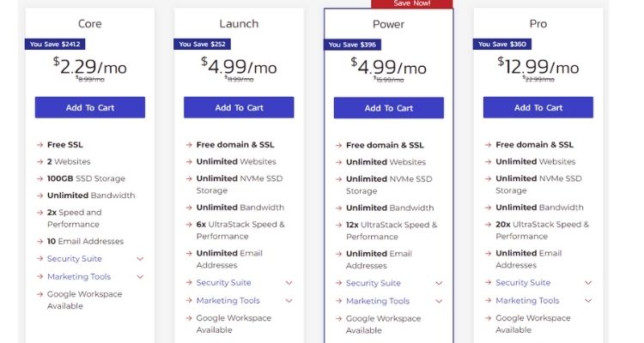The image size is (644, 343).
Task: Add the Launch plan to cart
Action: click(x=239, y=107)
